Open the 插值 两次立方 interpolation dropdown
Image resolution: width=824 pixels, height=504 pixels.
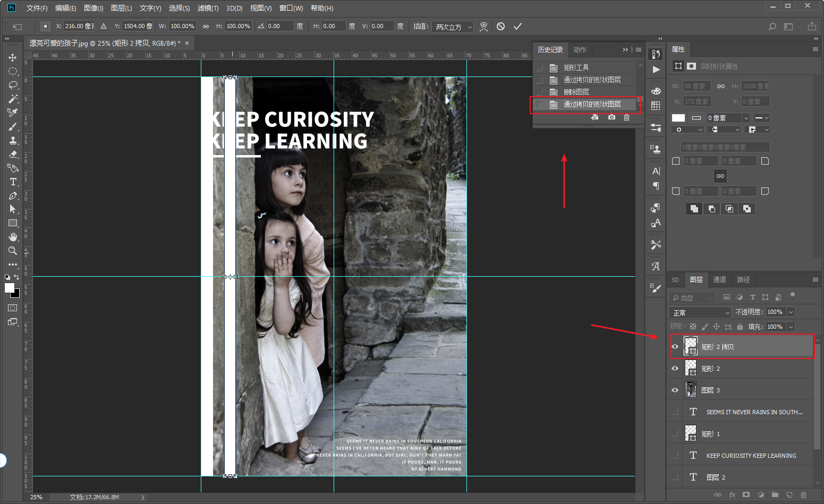tap(454, 27)
